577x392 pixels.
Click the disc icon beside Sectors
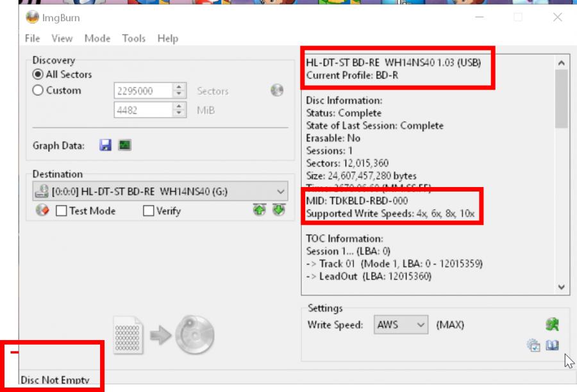tap(277, 90)
